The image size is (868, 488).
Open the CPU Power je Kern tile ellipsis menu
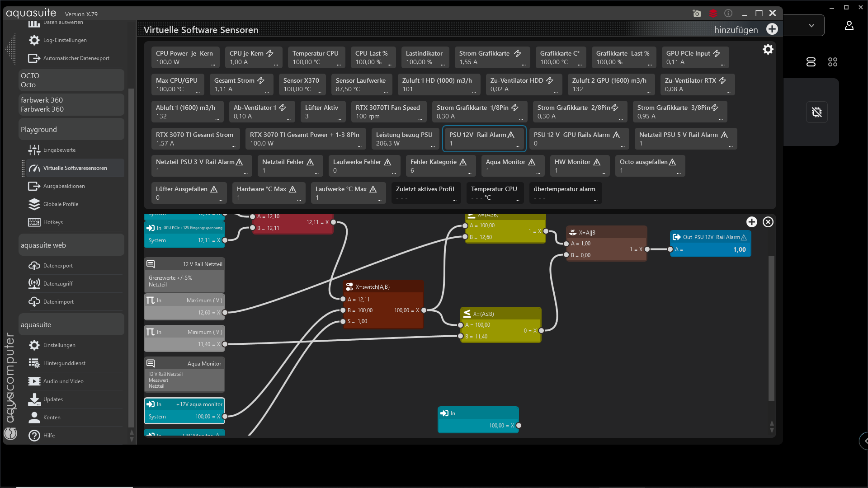click(213, 65)
